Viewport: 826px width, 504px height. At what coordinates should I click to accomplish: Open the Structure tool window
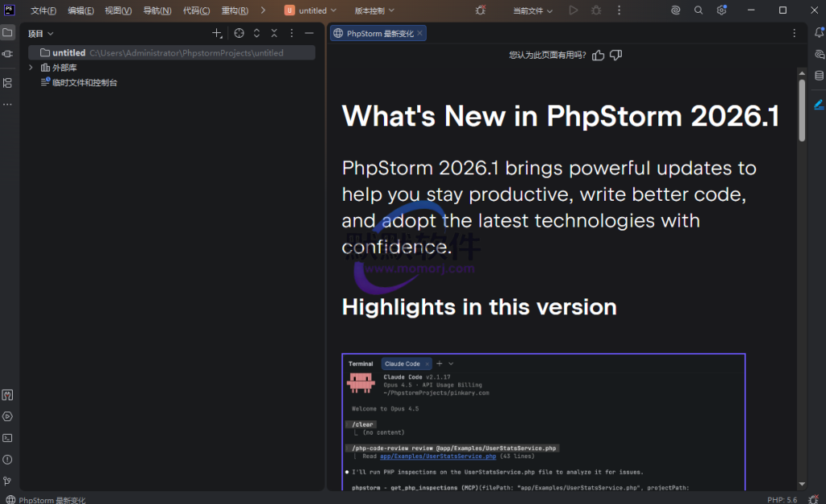tap(7, 83)
